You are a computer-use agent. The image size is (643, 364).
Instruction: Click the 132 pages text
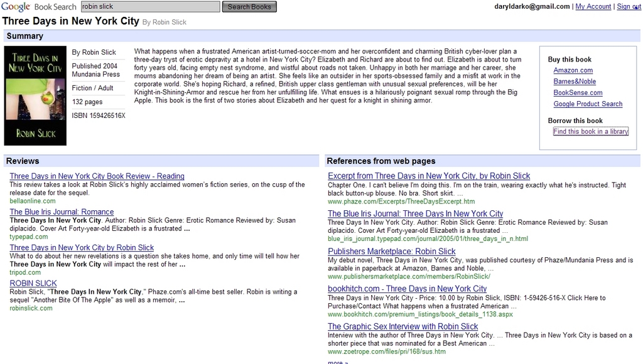pyautogui.click(x=87, y=102)
